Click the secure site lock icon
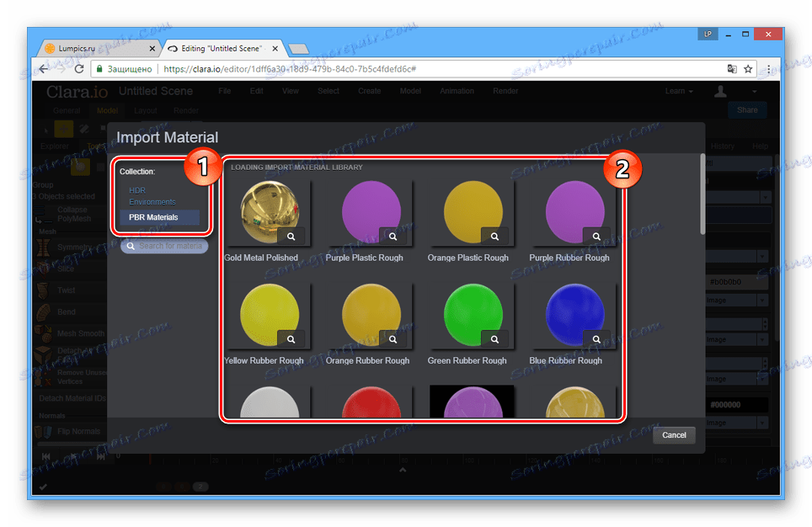812x527 pixels. click(99, 69)
